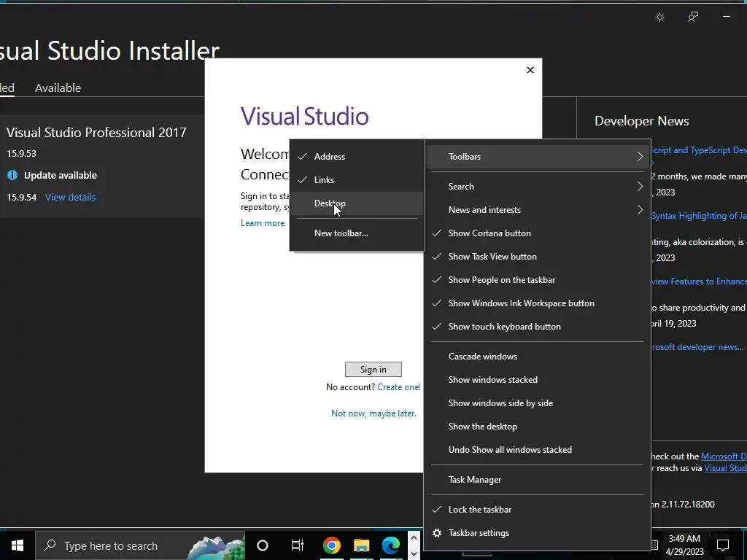The width and height of the screenshot is (747, 560).
Task: Select Show windows stacked
Action: 538,380
